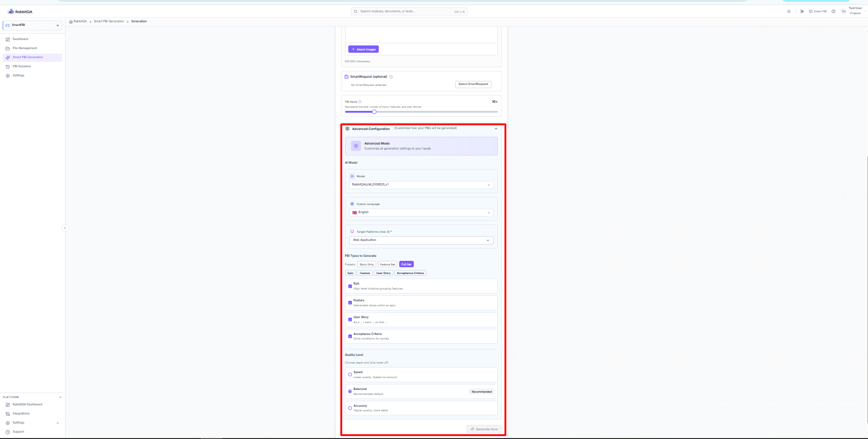Open PBI Sessions in sidebar
Screen dimensions: 868x439
pos(32,66)
